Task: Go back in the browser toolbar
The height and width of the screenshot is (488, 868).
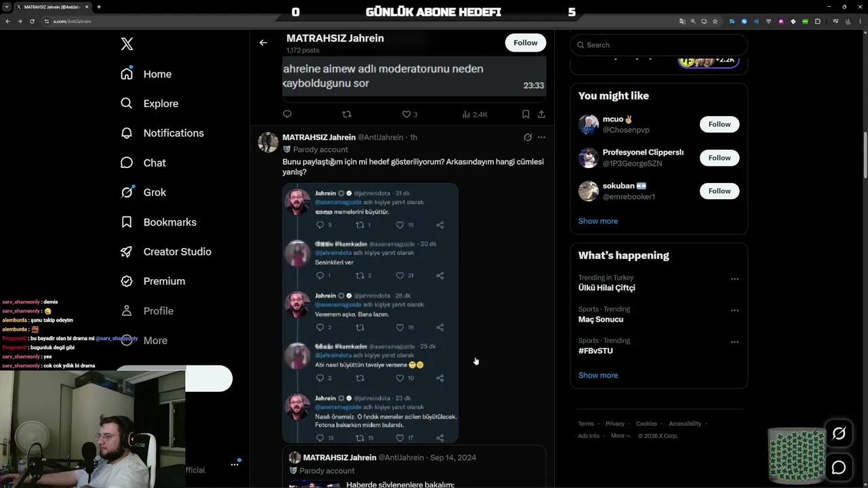Action: click(7, 21)
